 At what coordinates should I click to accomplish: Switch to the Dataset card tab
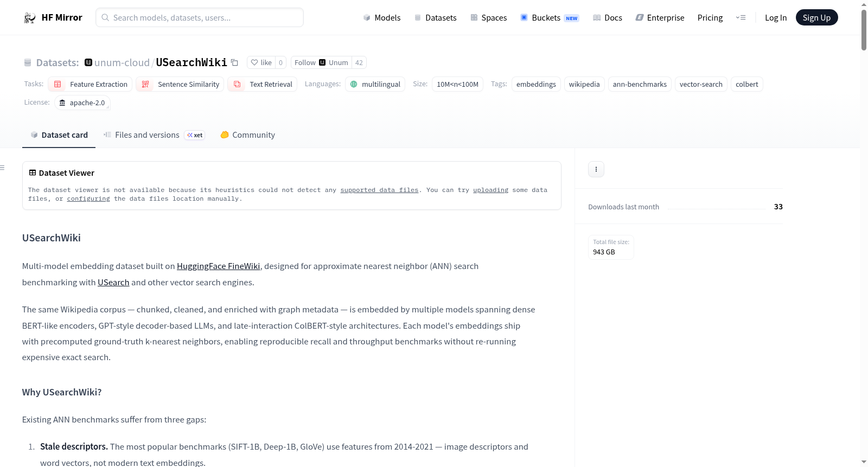[x=59, y=135]
